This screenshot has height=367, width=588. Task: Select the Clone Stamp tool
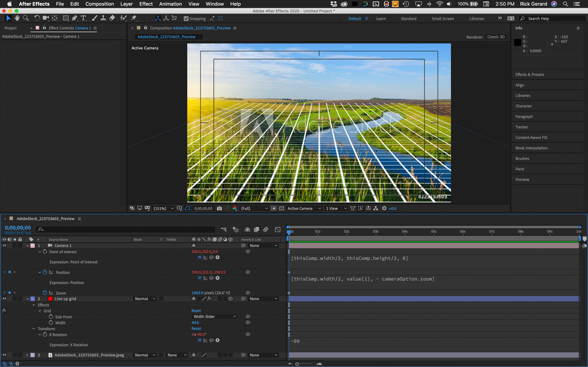[x=103, y=18]
